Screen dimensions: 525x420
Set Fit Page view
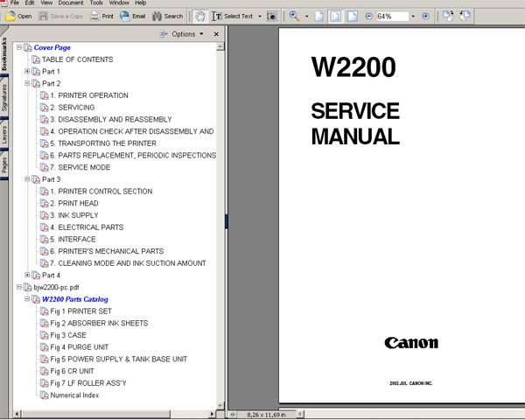(336, 16)
